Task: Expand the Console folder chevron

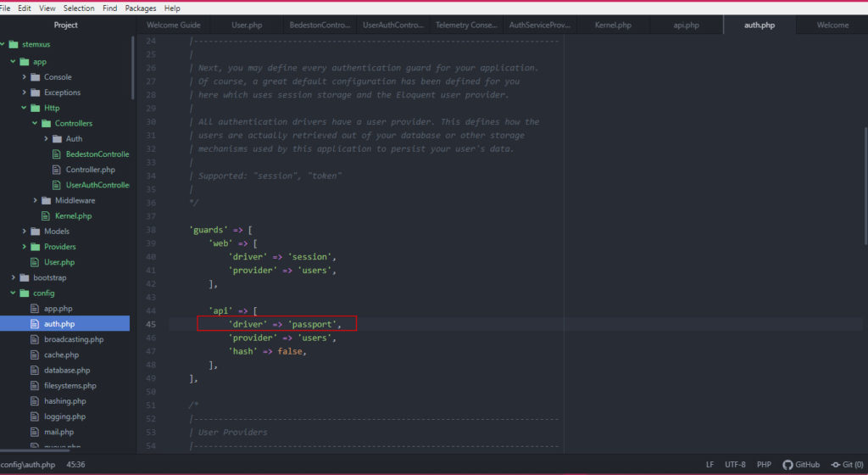Action: pyautogui.click(x=25, y=77)
